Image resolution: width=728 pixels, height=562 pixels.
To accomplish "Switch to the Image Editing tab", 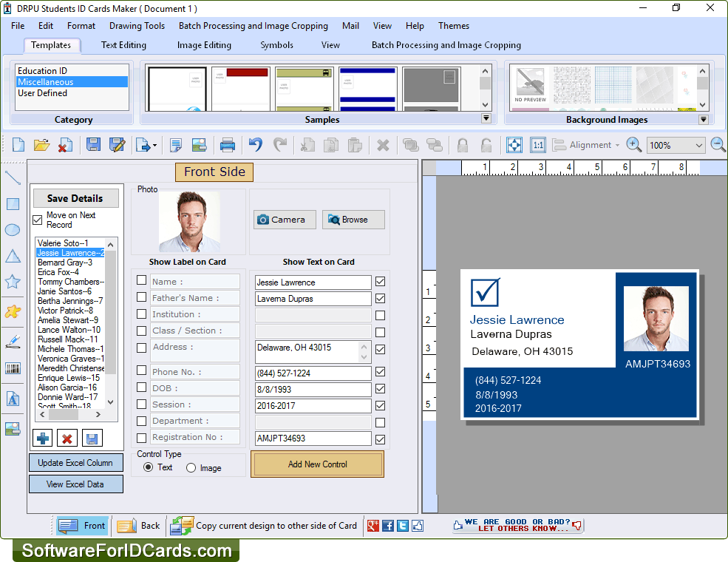I will click(204, 45).
